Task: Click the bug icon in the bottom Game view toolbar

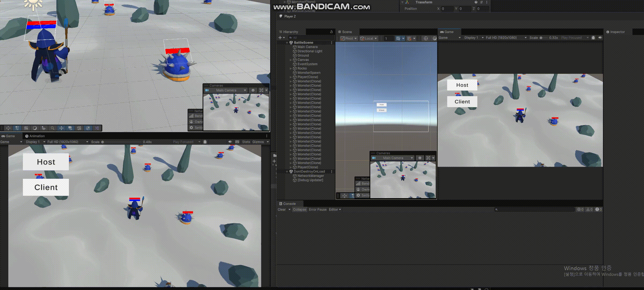Action: 205,142
